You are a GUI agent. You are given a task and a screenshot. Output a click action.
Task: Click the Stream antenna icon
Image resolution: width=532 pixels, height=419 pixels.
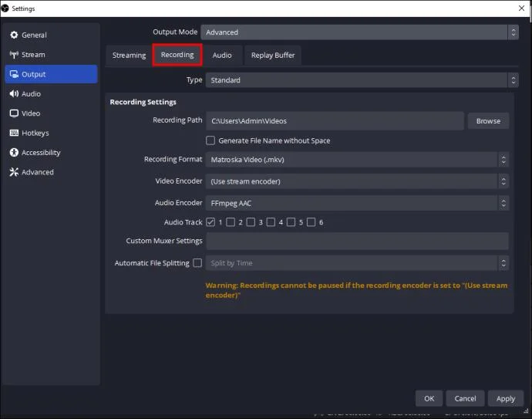pos(14,55)
